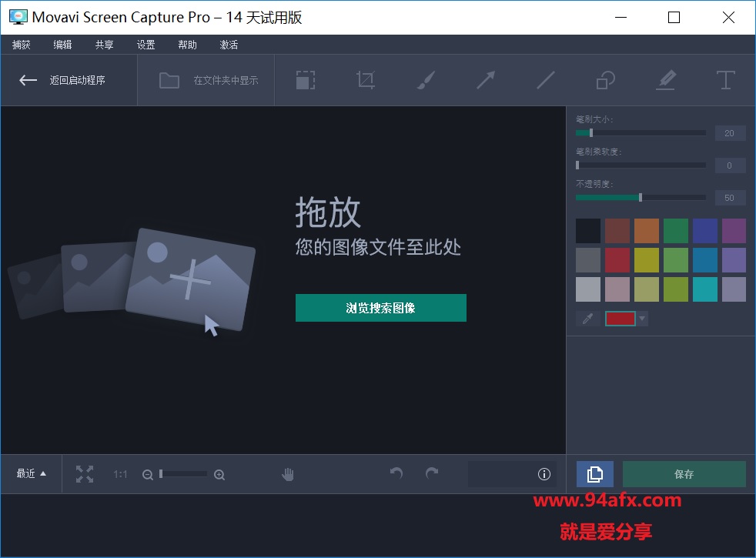Screen dimensions: 756x558
Task: Choose the brown swatch in top row
Action: click(x=617, y=231)
